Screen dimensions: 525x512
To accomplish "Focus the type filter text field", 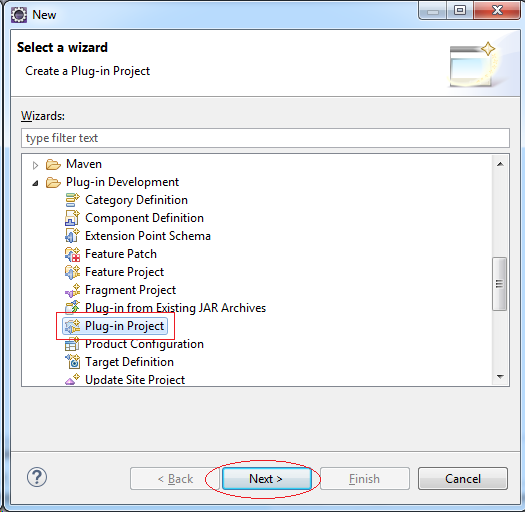I will (x=265, y=138).
